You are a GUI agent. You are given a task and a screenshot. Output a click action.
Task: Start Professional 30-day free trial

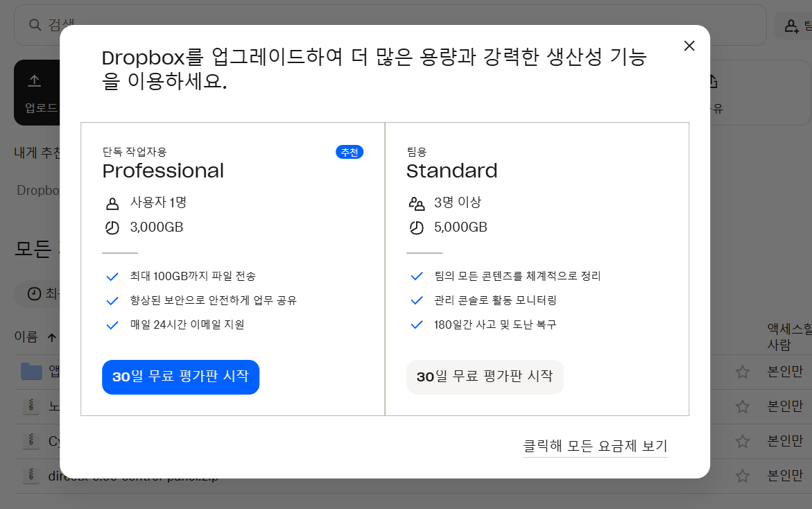pyautogui.click(x=180, y=377)
